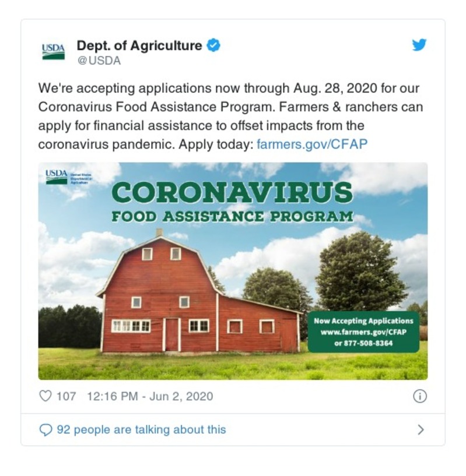Follow the farmers.gov/CFAP link in tweet text
The image size is (466, 476).
click(x=312, y=144)
